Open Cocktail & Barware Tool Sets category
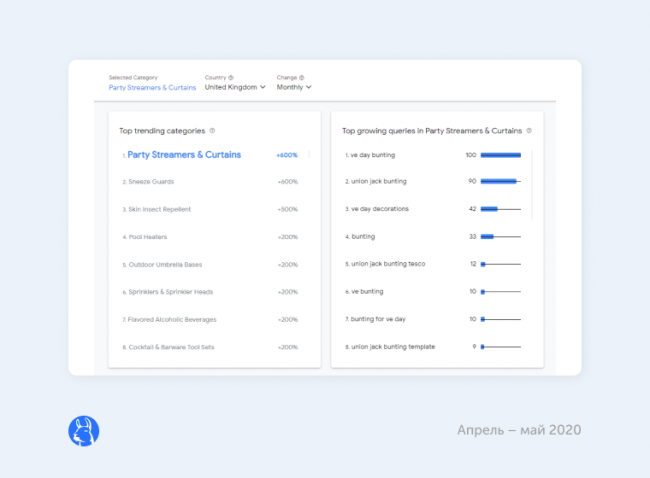Viewport: 650px width, 478px height. coord(171,347)
